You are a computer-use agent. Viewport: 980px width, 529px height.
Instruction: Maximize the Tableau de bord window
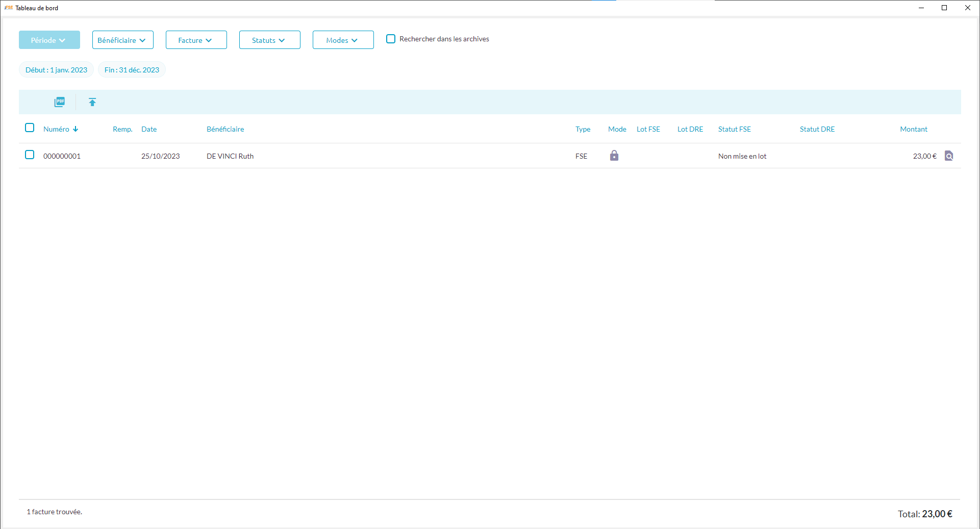[x=944, y=8]
